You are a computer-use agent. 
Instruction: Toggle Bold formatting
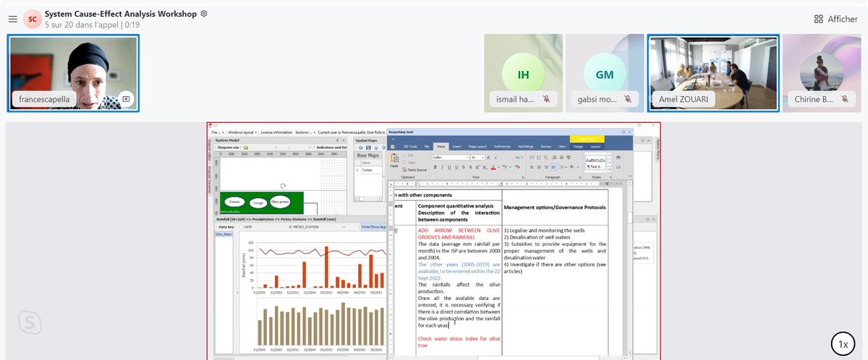point(435,167)
